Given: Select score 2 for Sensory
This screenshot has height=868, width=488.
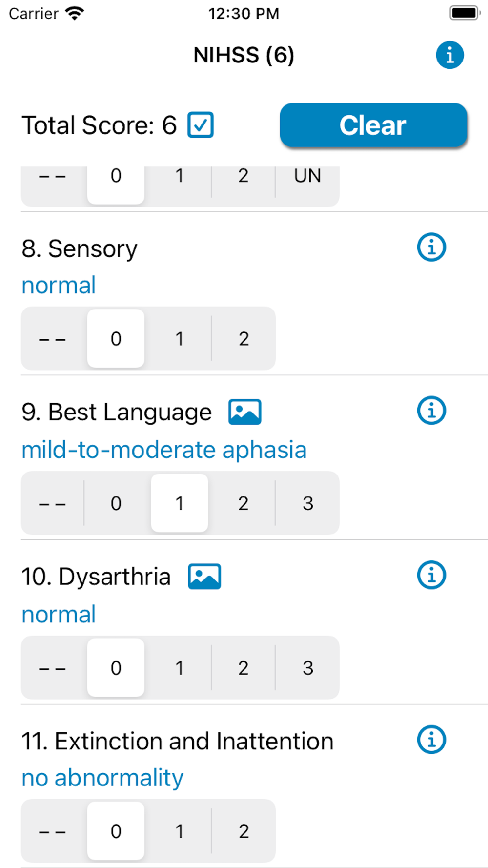Looking at the screenshot, I should (244, 339).
